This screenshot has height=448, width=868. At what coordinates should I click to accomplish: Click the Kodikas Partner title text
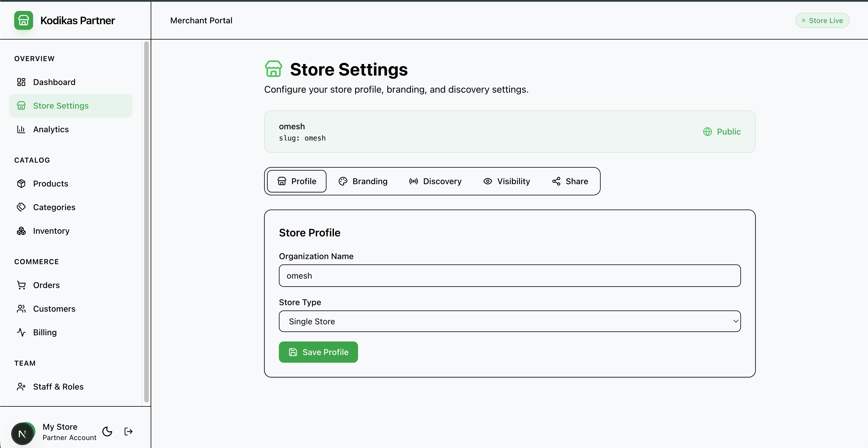(77, 21)
